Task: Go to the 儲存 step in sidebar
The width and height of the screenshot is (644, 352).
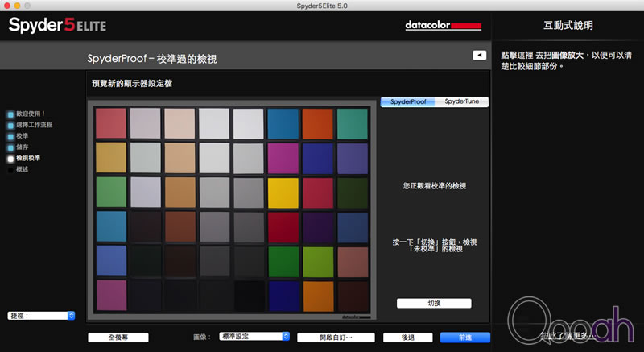Action: coord(18,147)
